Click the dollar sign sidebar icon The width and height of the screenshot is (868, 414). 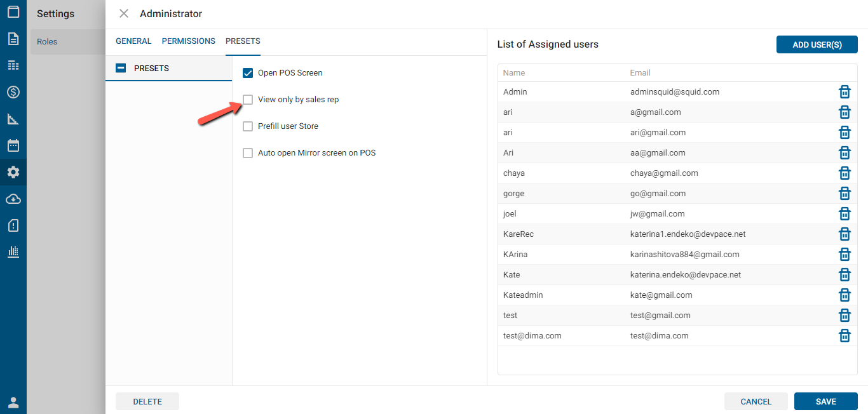13,92
